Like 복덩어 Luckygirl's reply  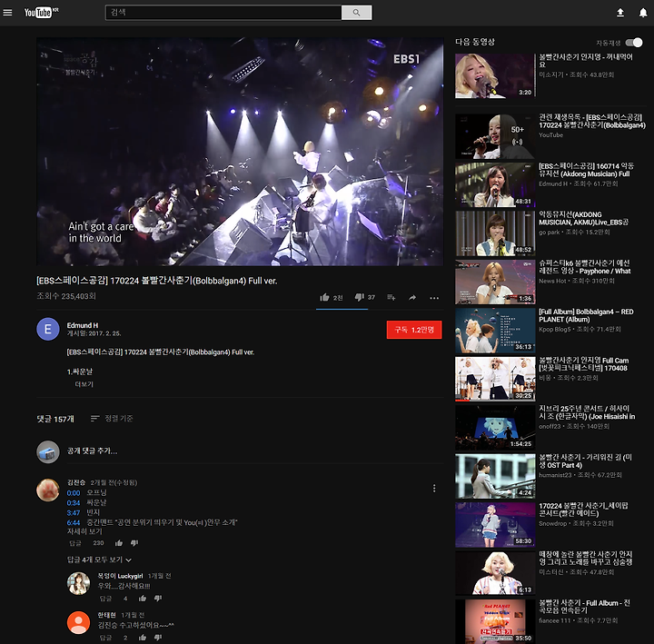click(x=143, y=599)
